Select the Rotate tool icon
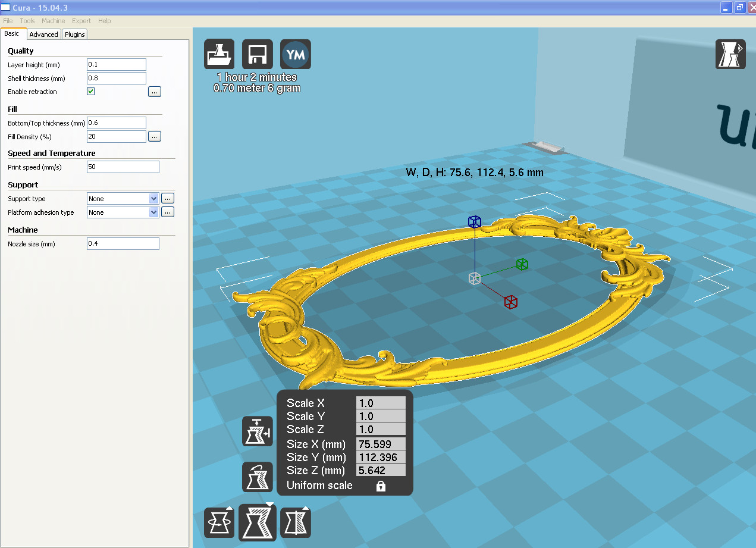This screenshot has width=756, height=548. [219, 523]
